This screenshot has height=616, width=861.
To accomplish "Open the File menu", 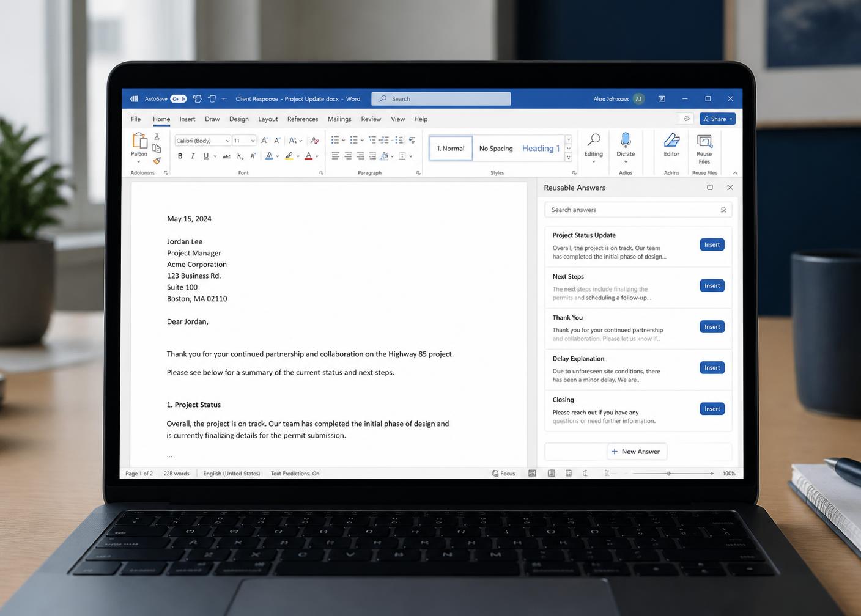I will point(136,119).
